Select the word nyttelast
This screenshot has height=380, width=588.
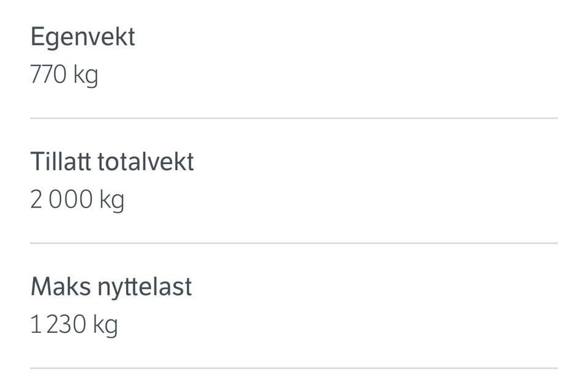[145, 288]
